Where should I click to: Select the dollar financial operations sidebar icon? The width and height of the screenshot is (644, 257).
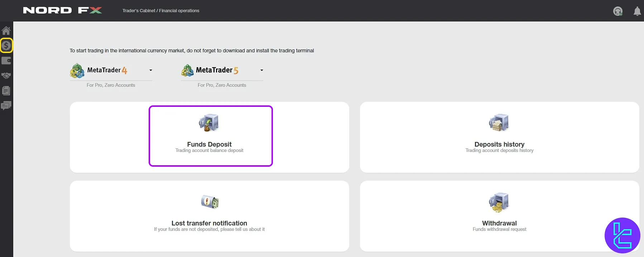6,46
